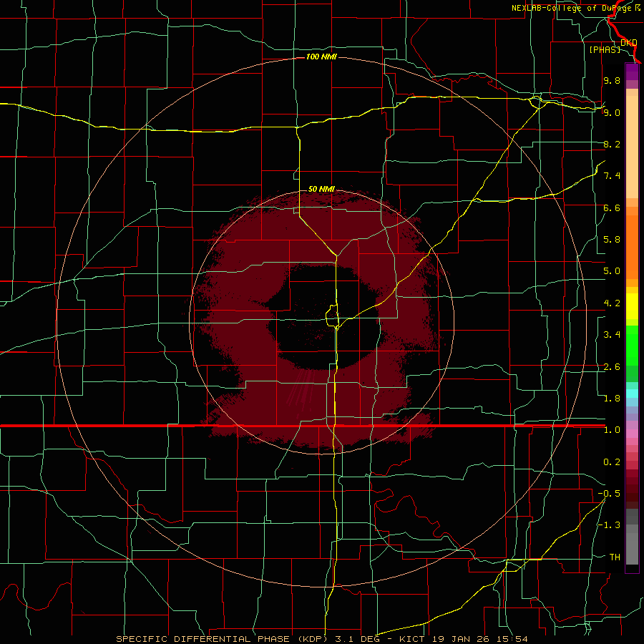Click the 2.6 color scale value
Screen dimensions: 644x644
612,367
